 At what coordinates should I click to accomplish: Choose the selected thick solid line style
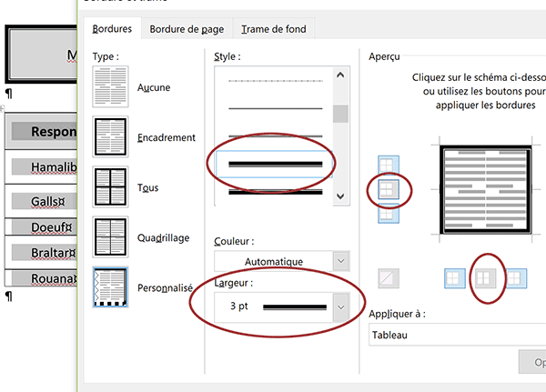click(x=275, y=165)
